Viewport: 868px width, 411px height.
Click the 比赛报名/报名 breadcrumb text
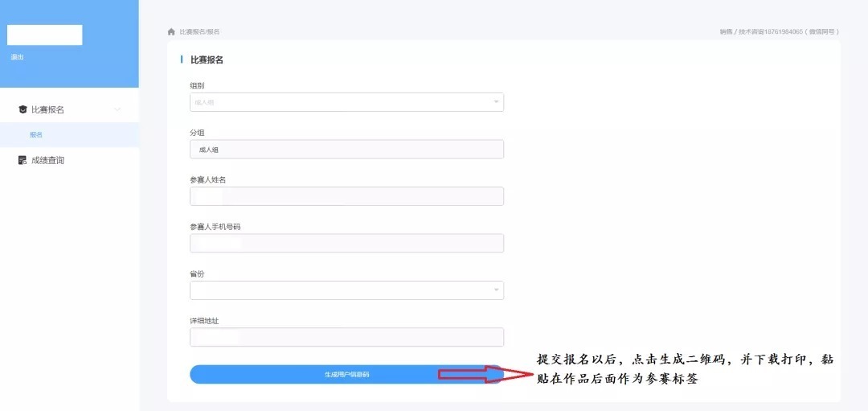pos(199,31)
